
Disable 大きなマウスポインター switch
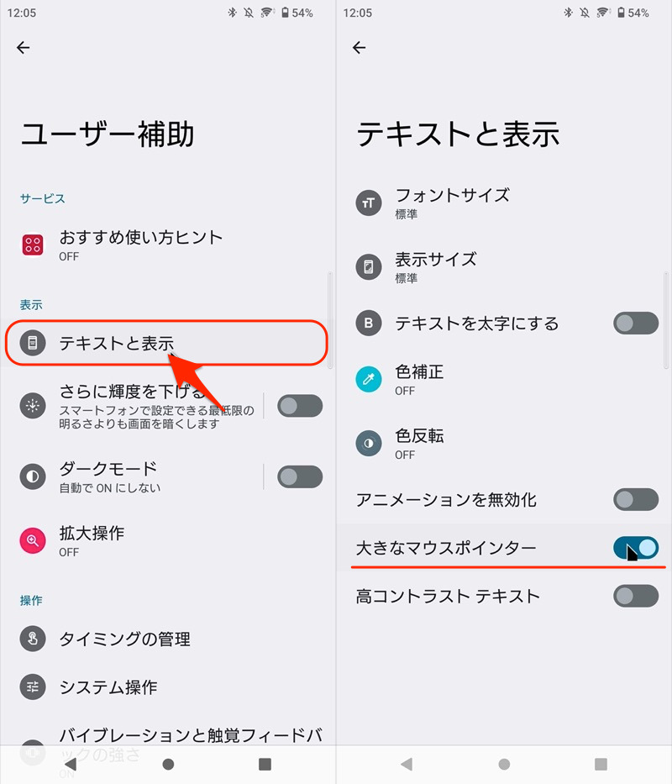(636, 549)
